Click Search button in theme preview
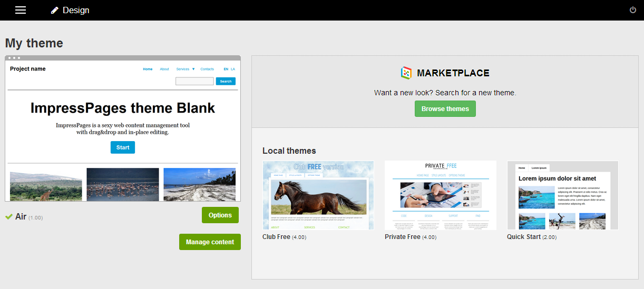 [x=226, y=81]
